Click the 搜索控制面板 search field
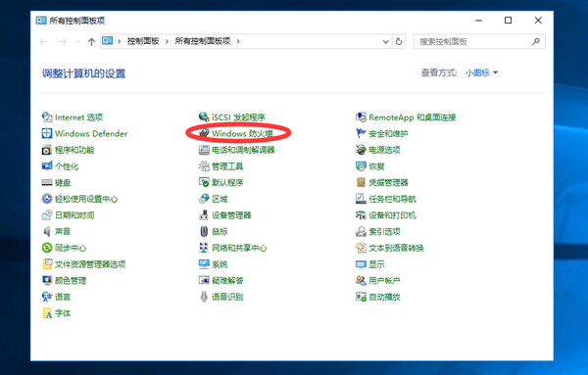Viewport: 588px width, 375px height. [479, 41]
